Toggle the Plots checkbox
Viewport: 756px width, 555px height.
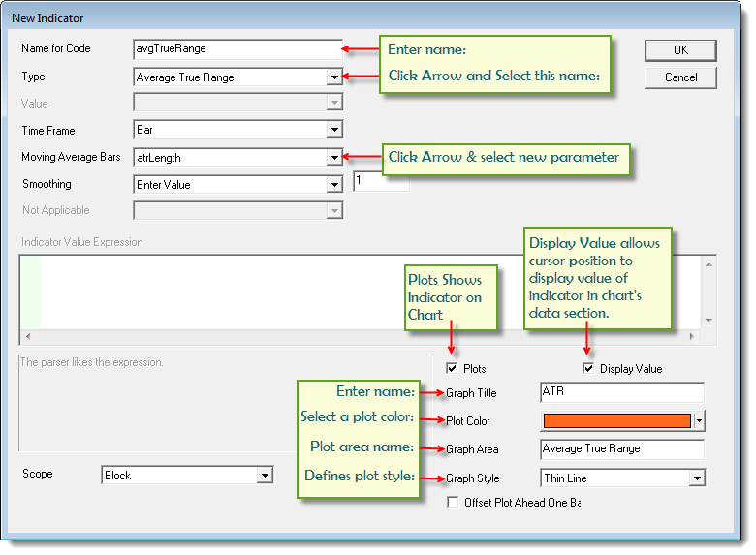pos(452,368)
